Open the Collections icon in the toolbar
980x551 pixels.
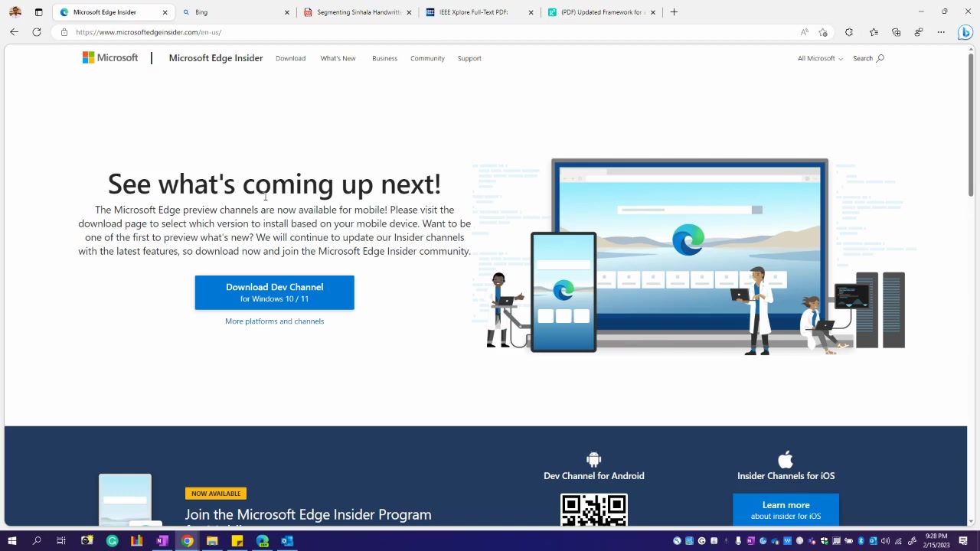[896, 32]
